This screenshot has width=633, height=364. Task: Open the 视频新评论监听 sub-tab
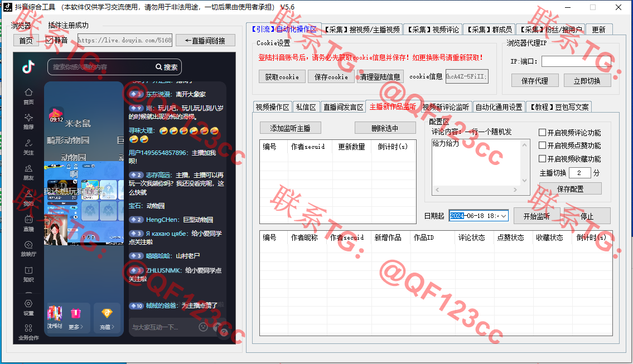point(446,107)
